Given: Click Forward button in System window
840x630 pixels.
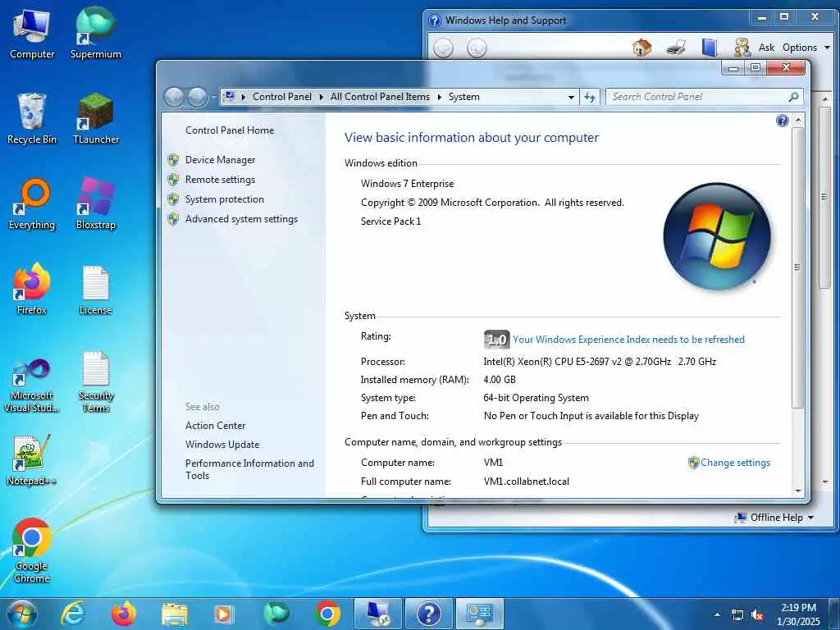Looking at the screenshot, I should pos(197,97).
